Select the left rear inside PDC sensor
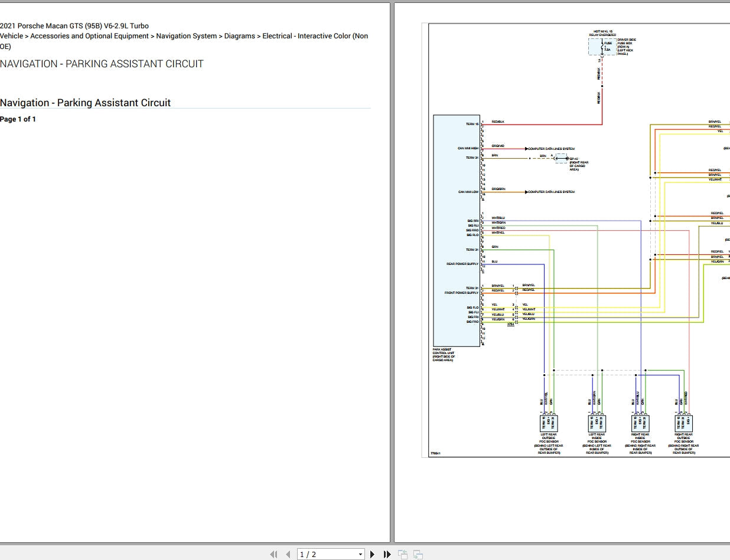The width and height of the screenshot is (730, 560). click(x=597, y=423)
